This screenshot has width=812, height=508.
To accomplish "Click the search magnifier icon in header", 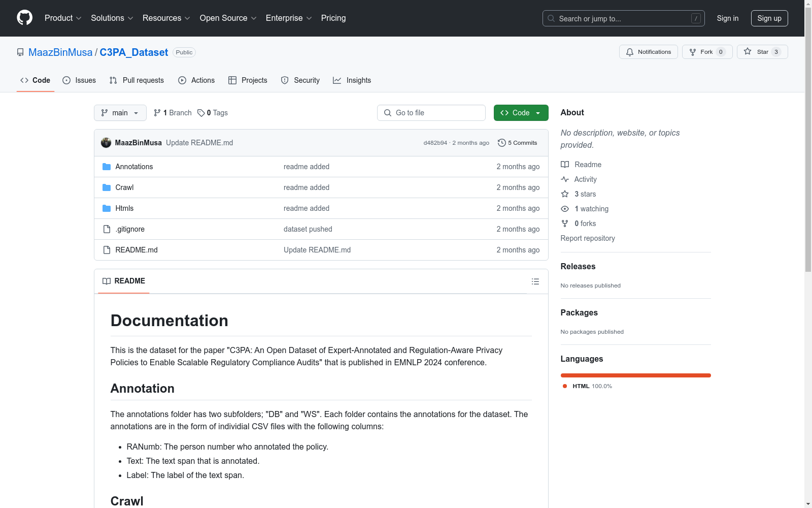I will (551, 18).
